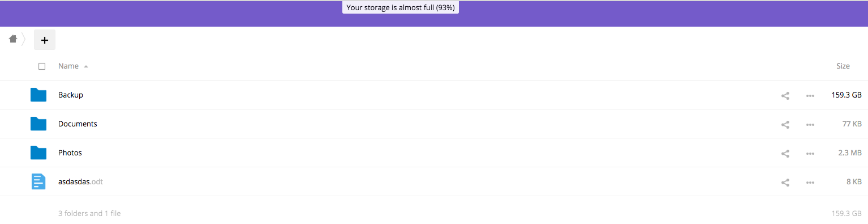Open more actions menu for Photos
Screen dimensions: 868x224
point(810,153)
